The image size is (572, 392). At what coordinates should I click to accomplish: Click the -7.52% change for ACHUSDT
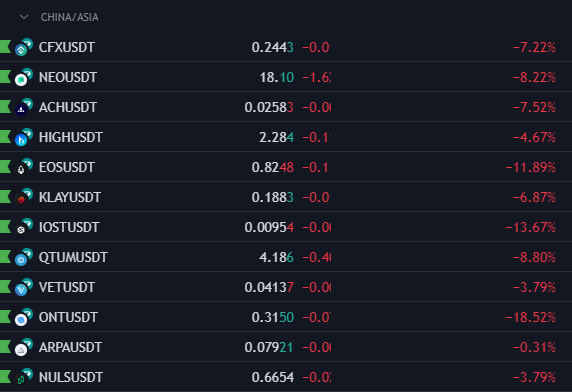pyautogui.click(x=534, y=107)
